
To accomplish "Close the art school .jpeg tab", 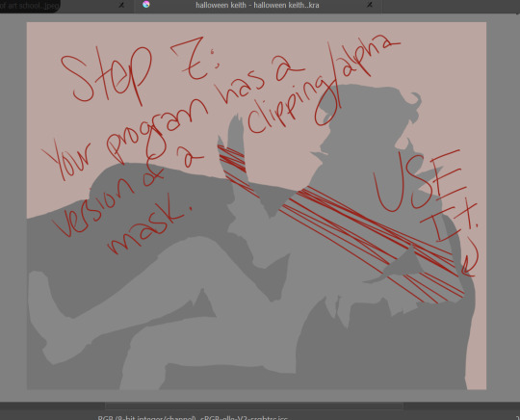I will (121, 5).
